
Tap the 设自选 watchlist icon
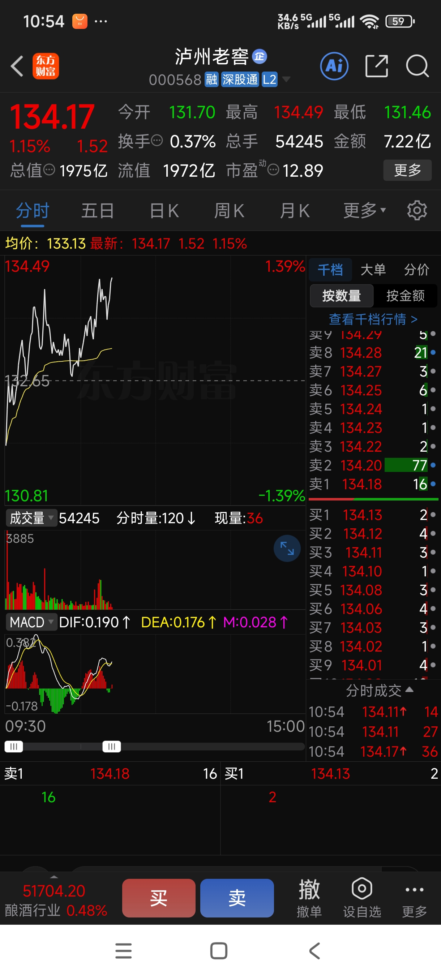(x=362, y=898)
